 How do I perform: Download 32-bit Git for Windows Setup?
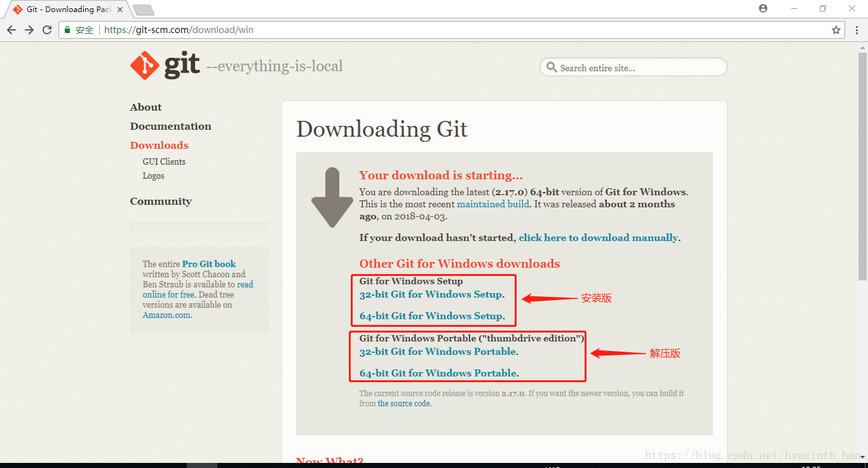431,294
